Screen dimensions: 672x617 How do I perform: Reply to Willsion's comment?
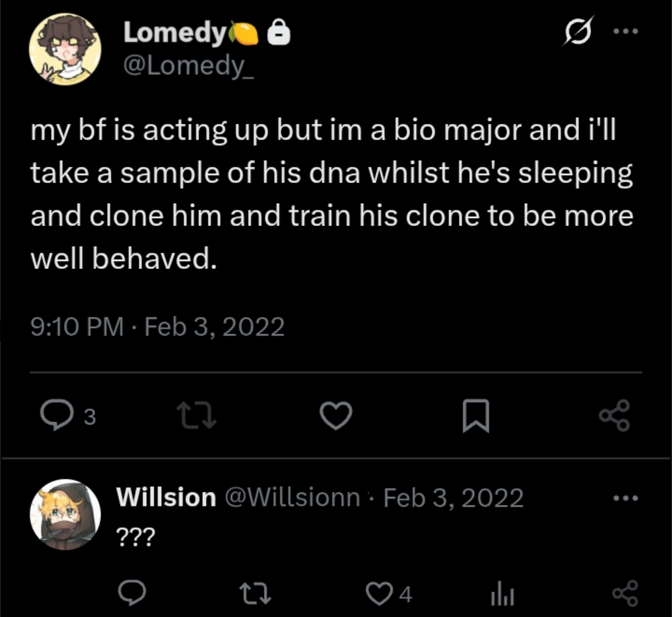pyautogui.click(x=132, y=593)
